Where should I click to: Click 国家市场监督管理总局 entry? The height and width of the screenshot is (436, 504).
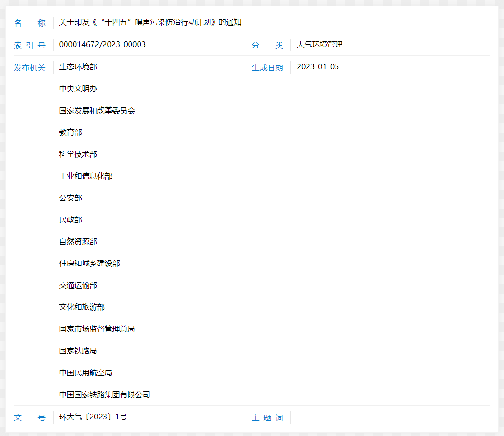96,329
